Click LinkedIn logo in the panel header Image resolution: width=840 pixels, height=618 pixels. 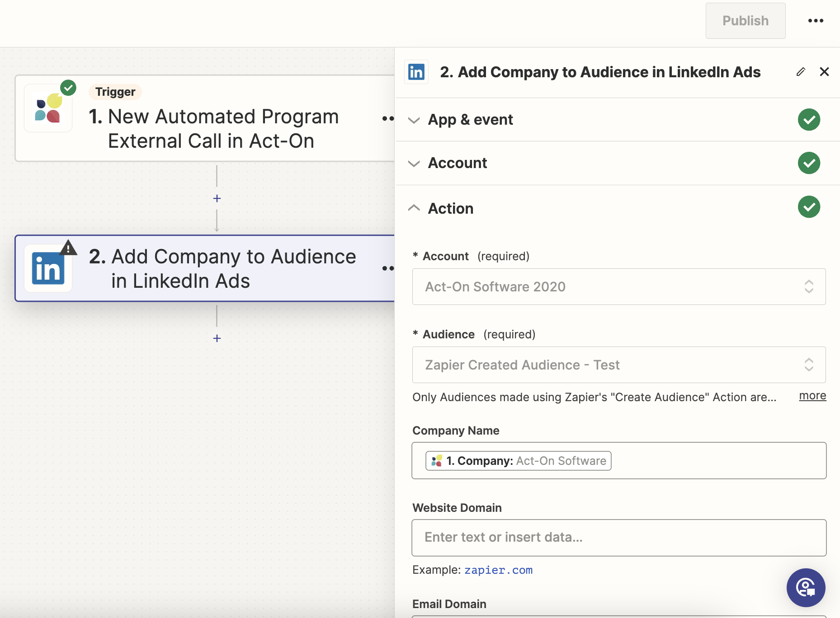[416, 72]
